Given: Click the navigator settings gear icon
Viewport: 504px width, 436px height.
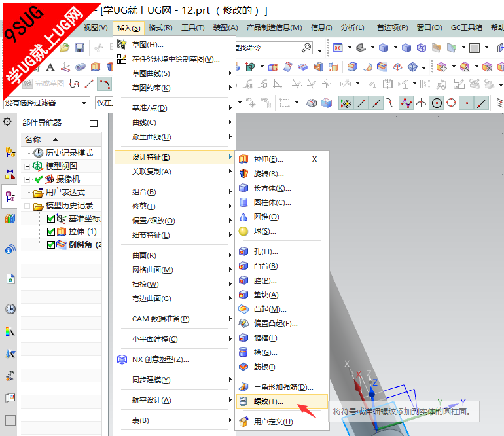Looking at the screenshot, I should pos(7,122).
